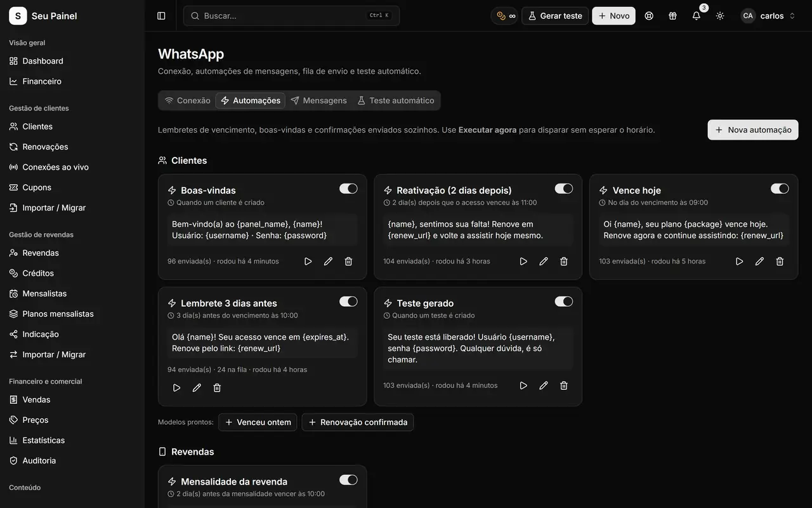
Task: Delete the Lembrete 3 dias antes automation
Action: click(x=217, y=387)
